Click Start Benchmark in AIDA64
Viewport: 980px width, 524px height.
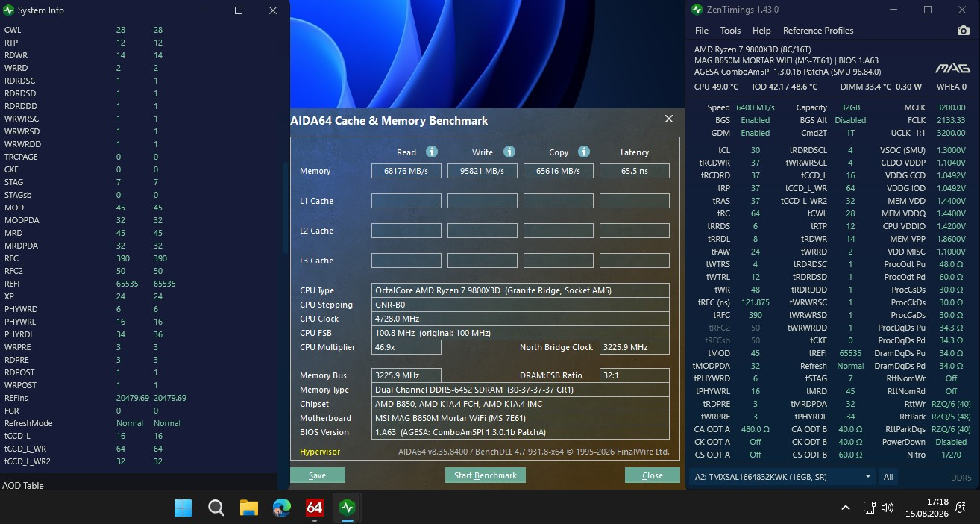pos(486,475)
